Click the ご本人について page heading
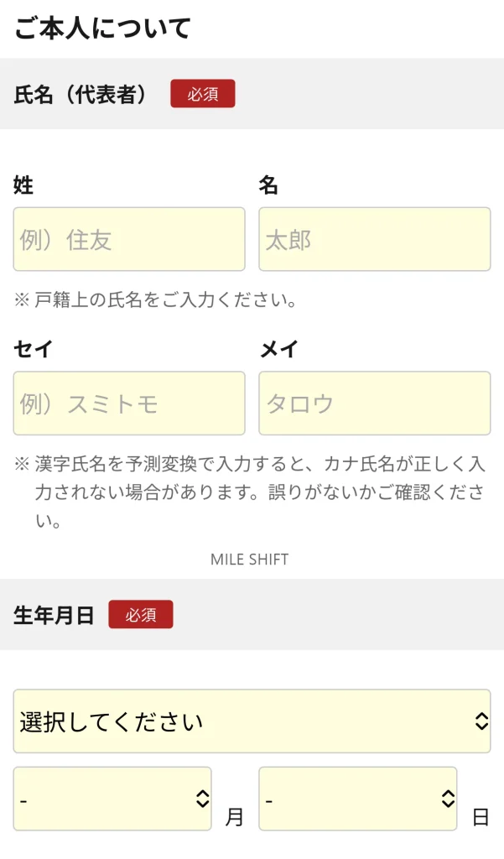The image size is (504, 859). click(x=103, y=29)
